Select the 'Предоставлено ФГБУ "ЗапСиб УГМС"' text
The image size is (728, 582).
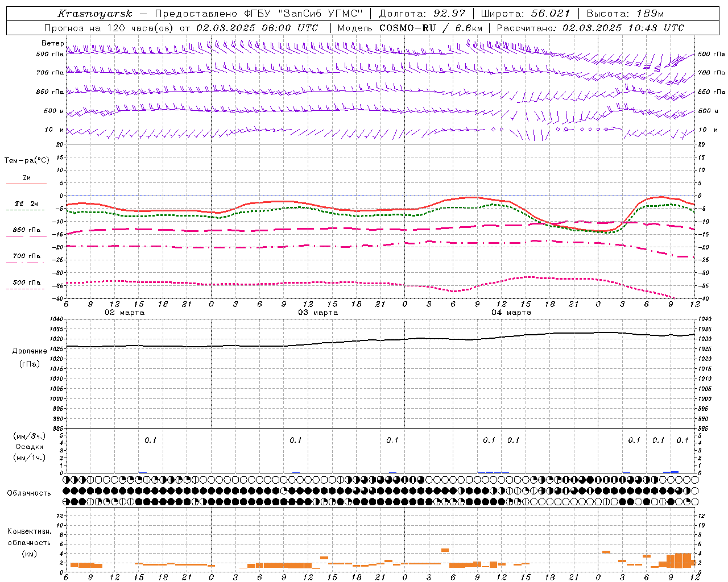(x=259, y=14)
